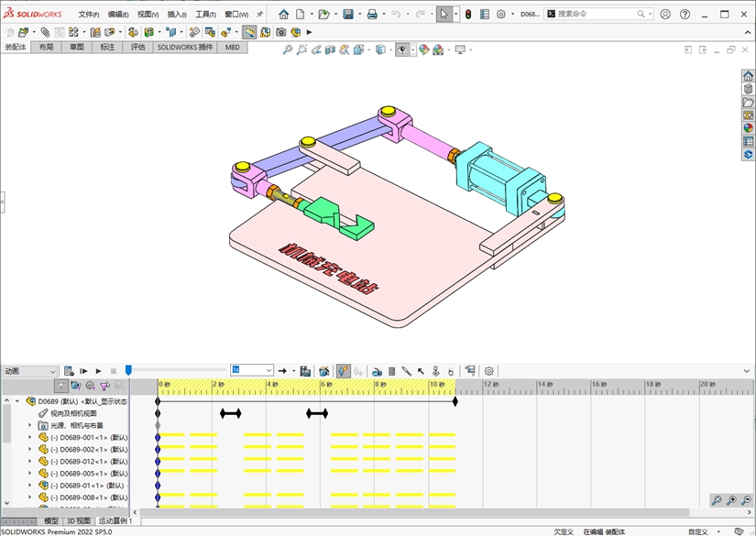Expand D0689-008<1> component node
The height and width of the screenshot is (536, 756).
[x=30, y=498]
